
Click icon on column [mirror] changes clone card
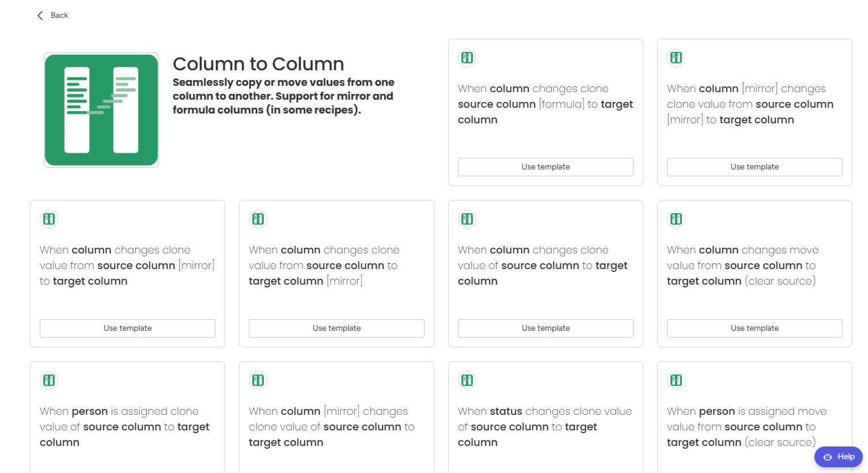click(676, 58)
